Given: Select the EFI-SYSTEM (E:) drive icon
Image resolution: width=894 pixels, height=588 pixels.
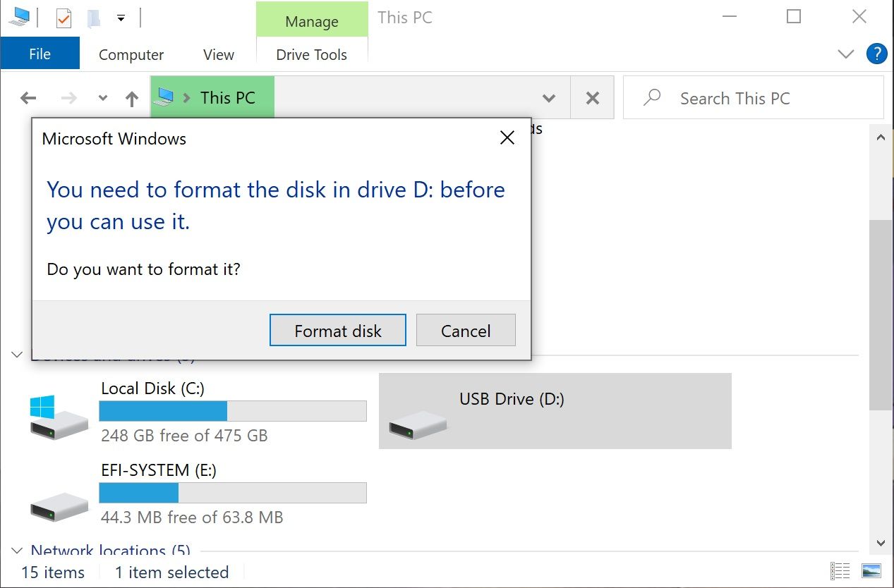Looking at the screenshot, I should [x=59, y=507].
